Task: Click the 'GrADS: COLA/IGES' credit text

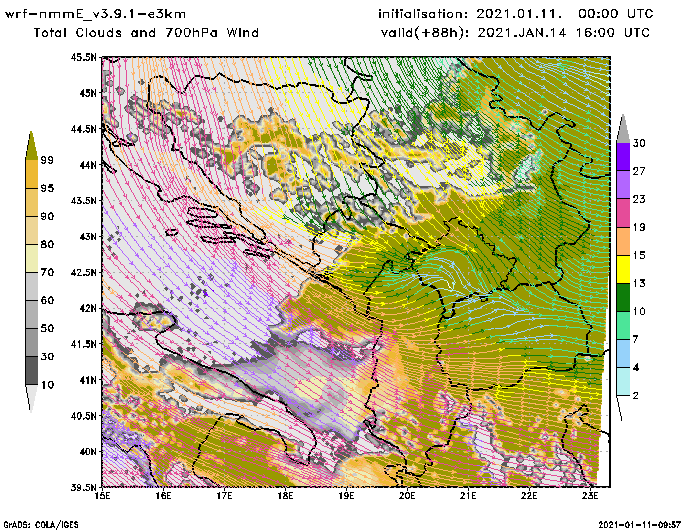Action: tap(41, 525)
